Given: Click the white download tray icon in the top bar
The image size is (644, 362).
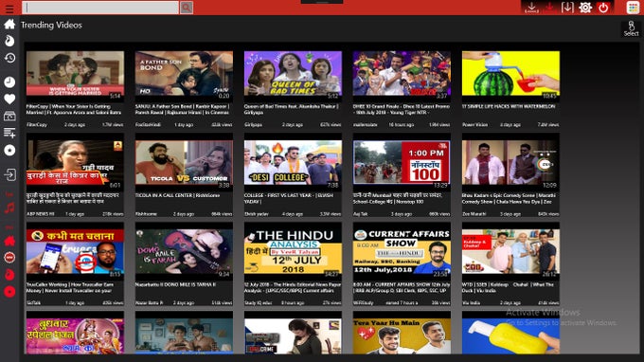Looking at the screenshot, I should 531,8.
